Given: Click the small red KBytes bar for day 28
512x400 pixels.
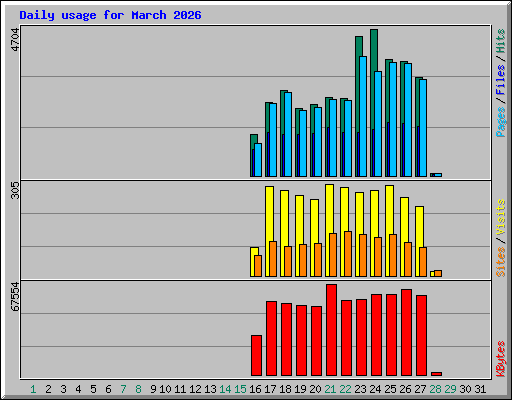Looking at the screenshot, I should pos(436,374).
